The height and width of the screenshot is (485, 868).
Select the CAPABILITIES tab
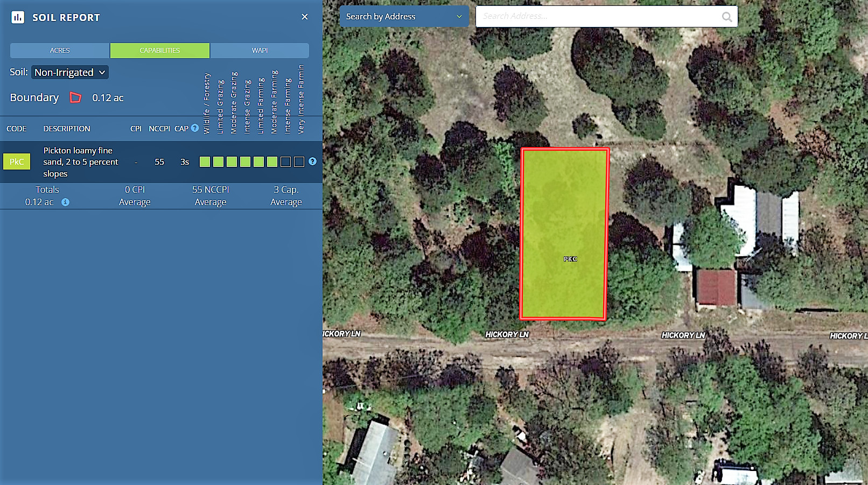160,50
